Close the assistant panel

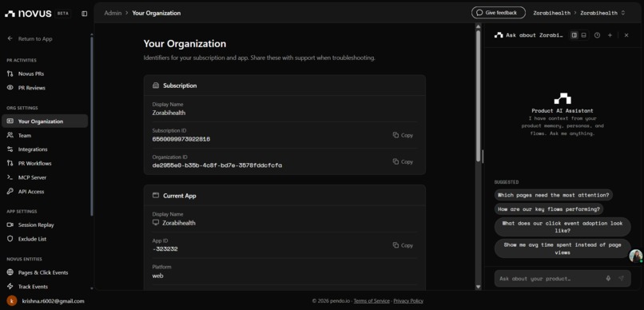pyautogui.click(x=626, y=35)
